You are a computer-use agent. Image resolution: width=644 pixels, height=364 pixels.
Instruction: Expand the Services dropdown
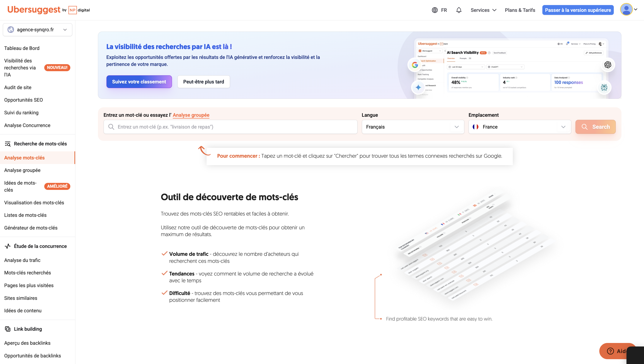483,10
